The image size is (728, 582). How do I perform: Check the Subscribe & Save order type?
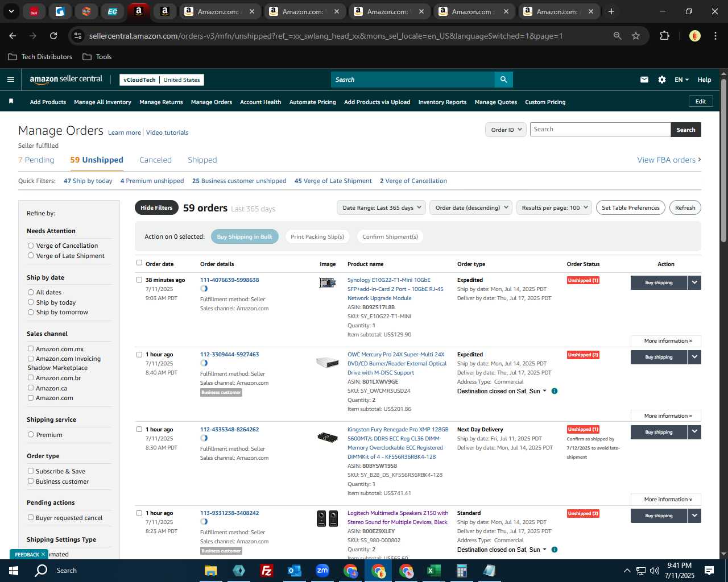coord(31,471)
